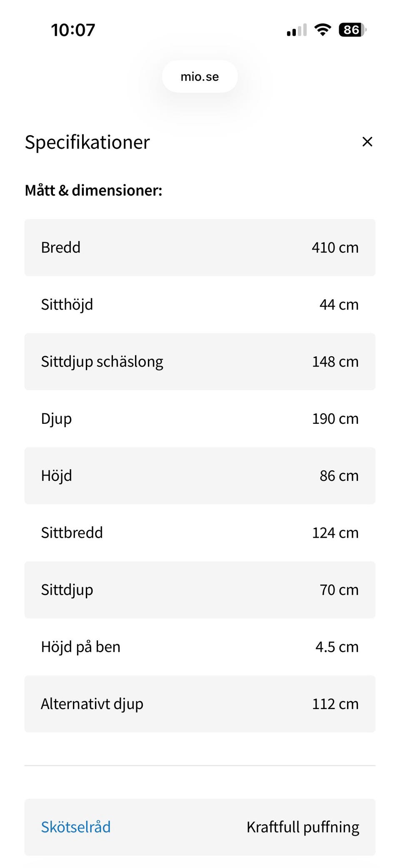Select the Sittbredd row

(200, 533)
